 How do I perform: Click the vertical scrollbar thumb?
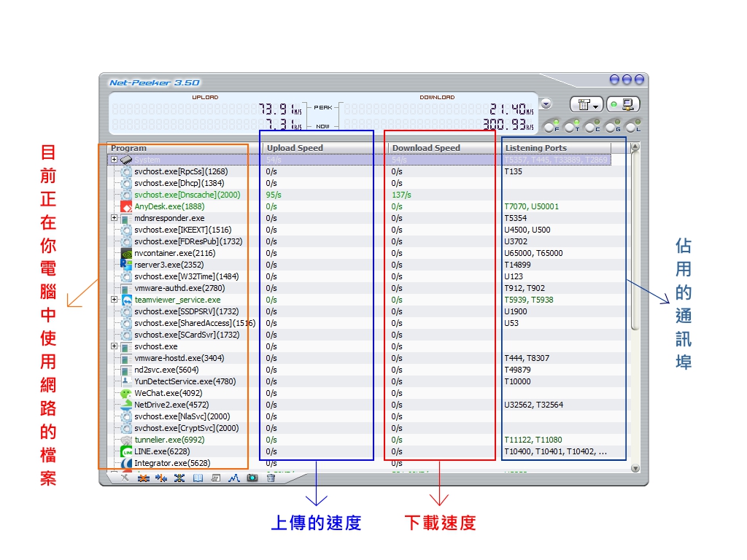635,241
